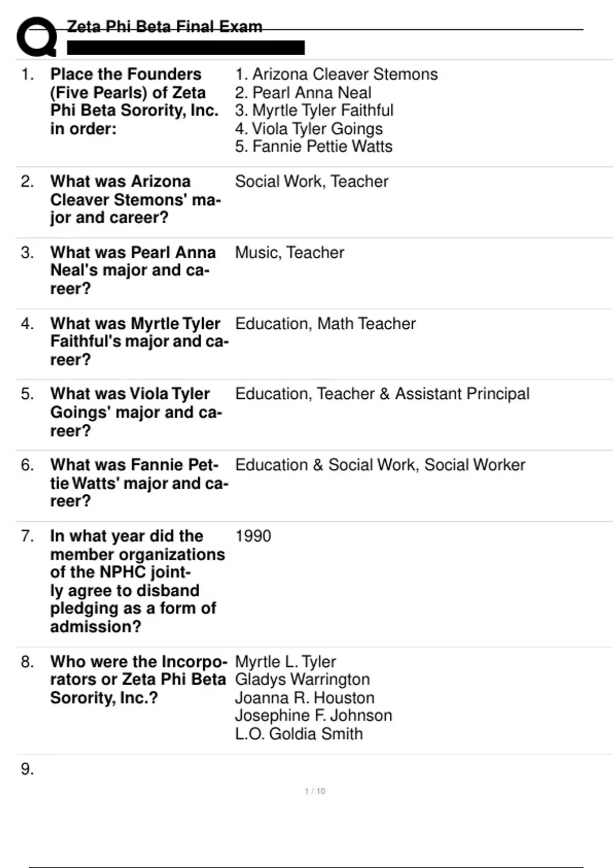Image resolution: width=613 pixels, height=868 pixels.
Task: Select question 5 about Viola Tyler Goings
Action: coord(136,413)
